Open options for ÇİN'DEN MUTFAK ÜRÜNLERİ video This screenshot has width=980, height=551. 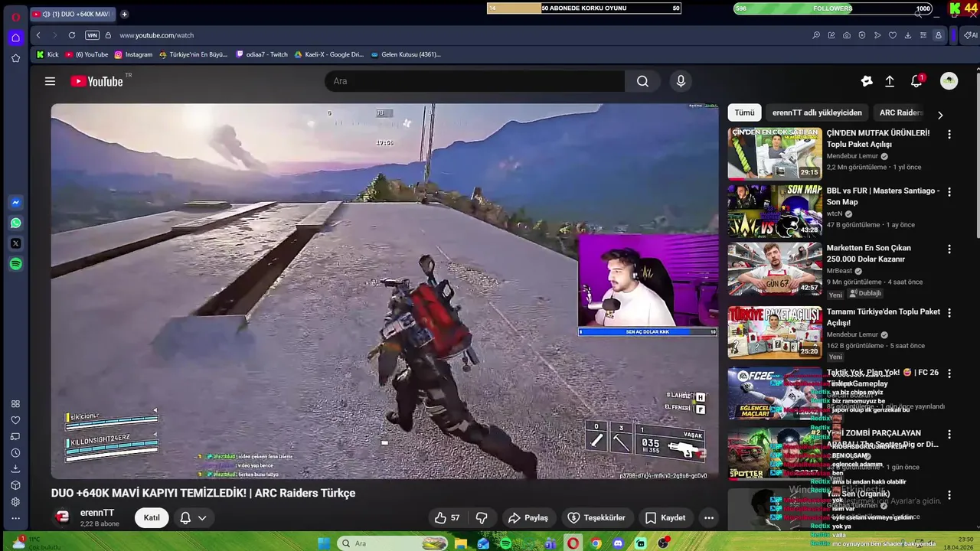949,135
